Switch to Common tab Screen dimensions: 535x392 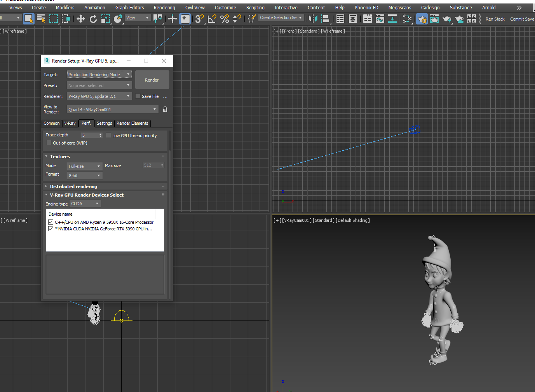52,124
